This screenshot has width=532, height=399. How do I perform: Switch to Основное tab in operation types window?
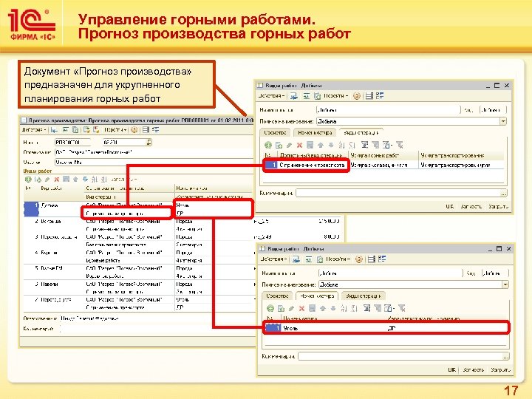pos(276,133)
